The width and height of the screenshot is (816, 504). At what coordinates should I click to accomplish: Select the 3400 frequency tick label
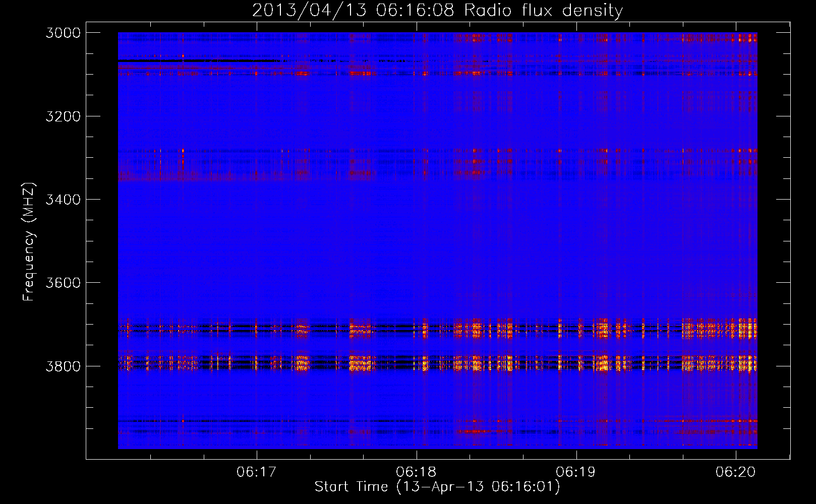tap(63, 200)
